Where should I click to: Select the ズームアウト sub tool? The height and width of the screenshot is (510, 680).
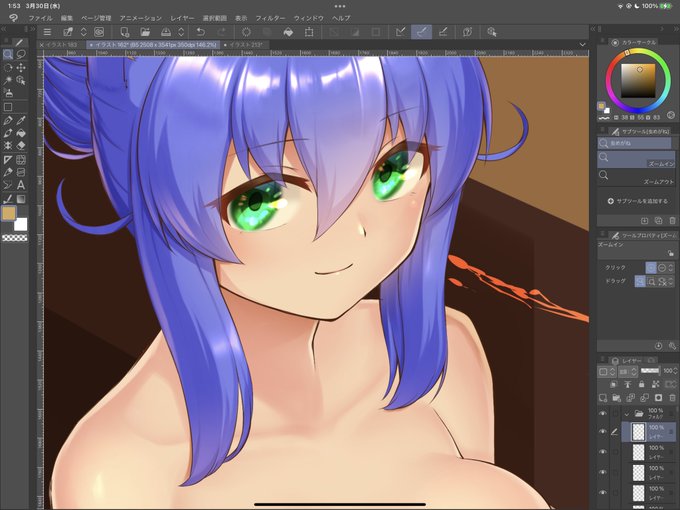pyautogui.click(x=636, y=178)
